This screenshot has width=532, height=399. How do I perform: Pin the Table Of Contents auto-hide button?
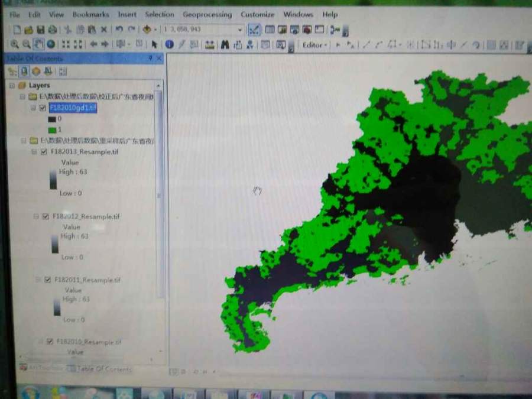(150, 59)
